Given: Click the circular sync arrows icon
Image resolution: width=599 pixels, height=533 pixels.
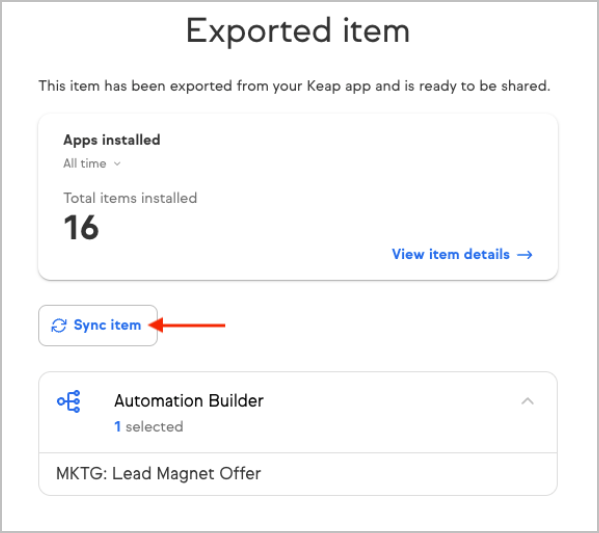Looking at the screenshot, I should 59,326.
